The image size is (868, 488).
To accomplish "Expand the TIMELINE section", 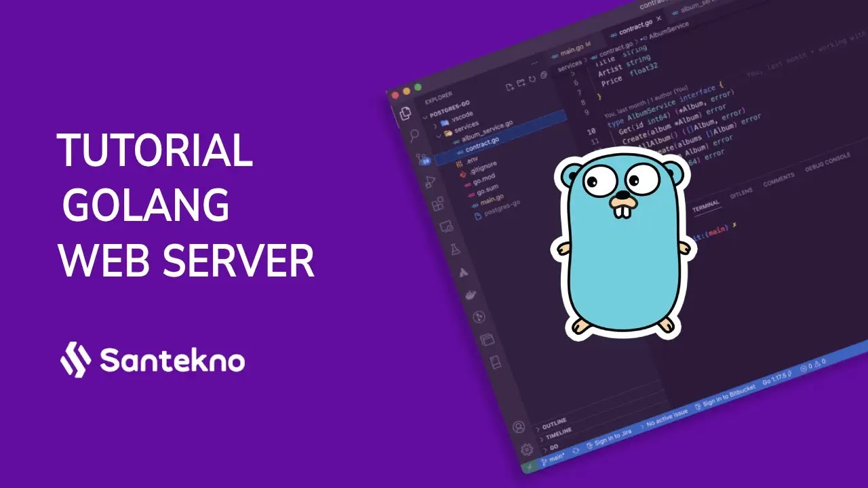I will coord(557,435).
